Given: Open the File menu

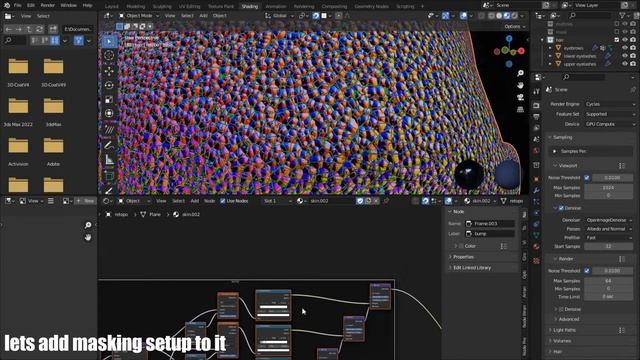Looking at the screenshot, I should point(18,5).
